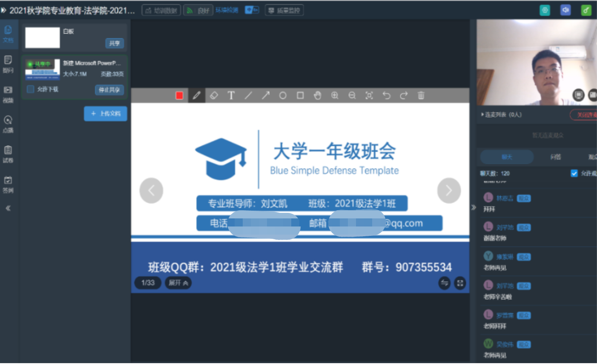Collapse the left sidebar with double chevron
This screenshot has height=364, width=597.
pyautogui.click(x=8, y=208)
